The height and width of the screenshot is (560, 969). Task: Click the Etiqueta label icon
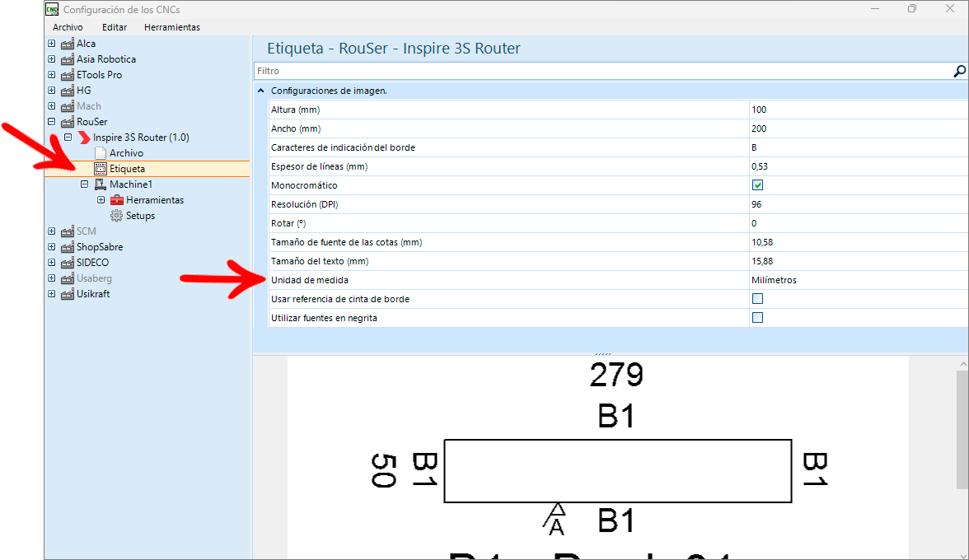(x=101, y=169)
